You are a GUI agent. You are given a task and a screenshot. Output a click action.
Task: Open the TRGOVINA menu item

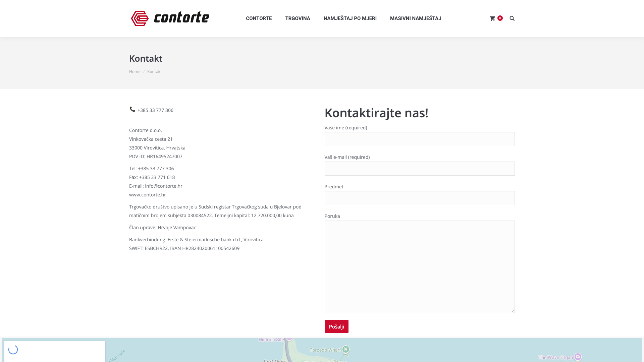point(298,18)
